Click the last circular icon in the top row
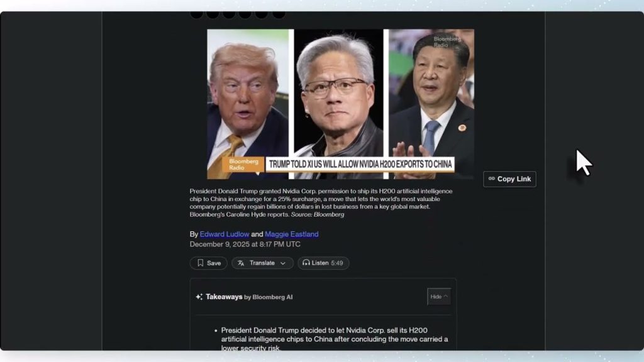Viewport: 644px width, 362px height. (278, 14)
